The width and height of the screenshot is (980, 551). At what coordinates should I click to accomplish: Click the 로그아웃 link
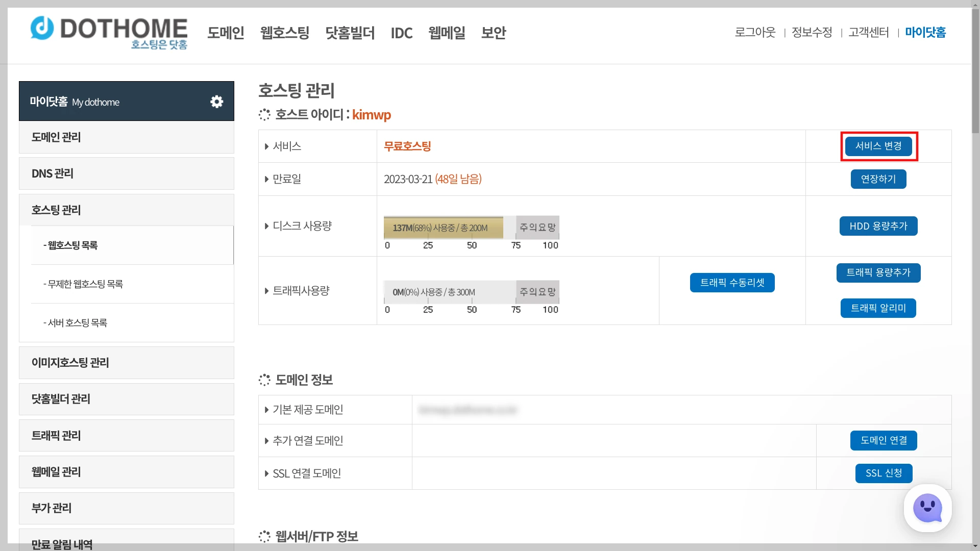[755, 32]
